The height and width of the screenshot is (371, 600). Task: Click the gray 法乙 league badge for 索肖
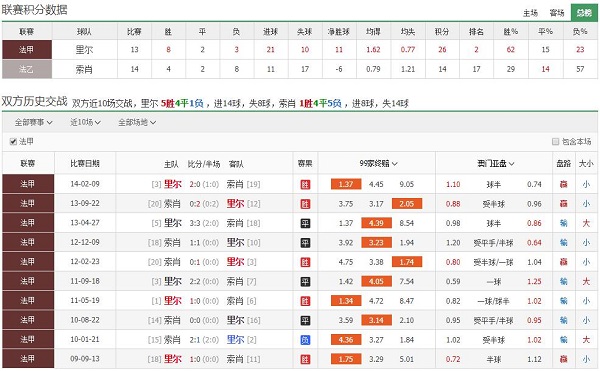tap(27, 69)
